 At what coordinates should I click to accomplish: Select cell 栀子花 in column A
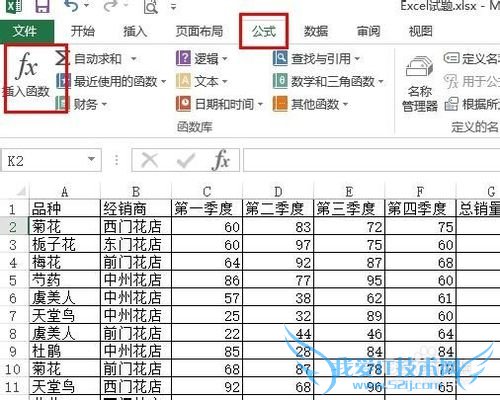click(x=65, y=245)
